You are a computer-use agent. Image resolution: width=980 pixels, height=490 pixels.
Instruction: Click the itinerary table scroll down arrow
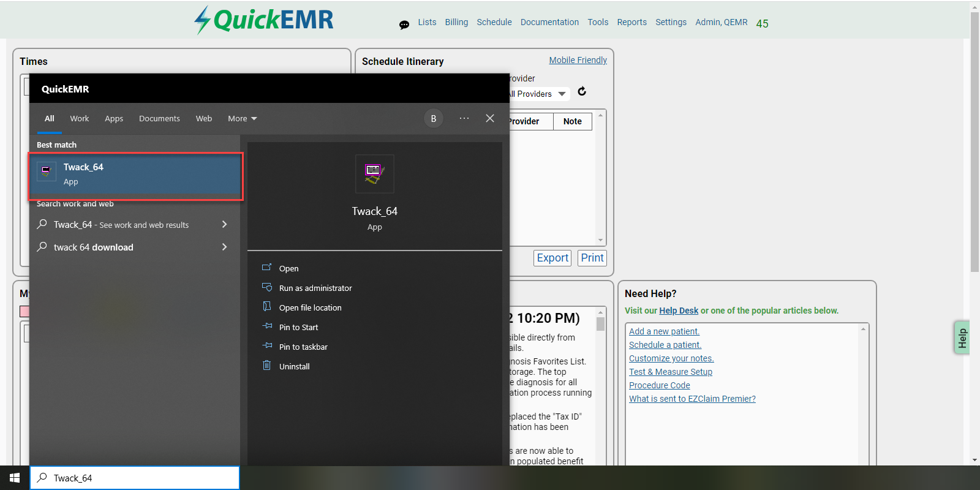600,240
